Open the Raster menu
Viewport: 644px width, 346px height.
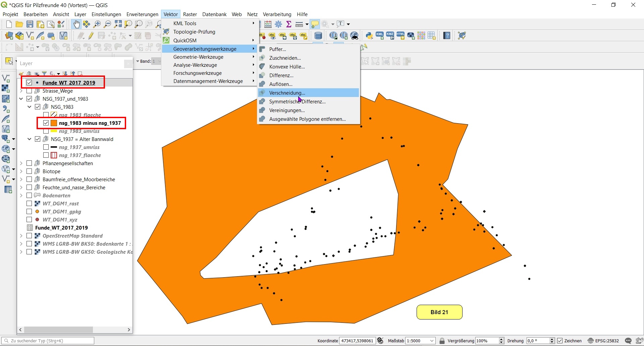point(190,14)
